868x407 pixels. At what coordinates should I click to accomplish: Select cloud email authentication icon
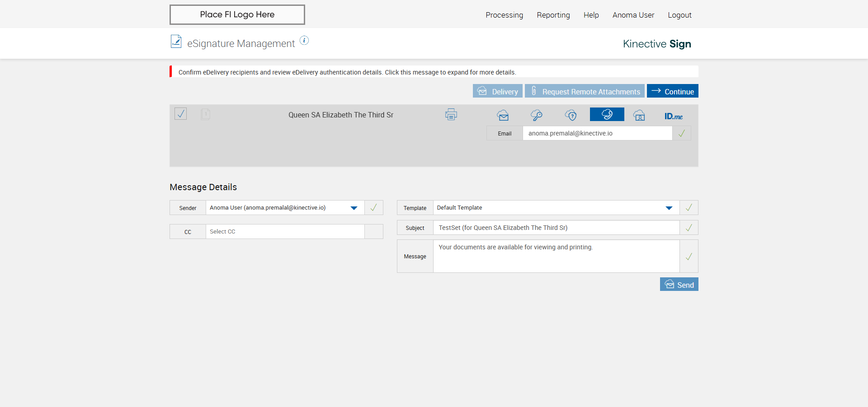point(503,115)
